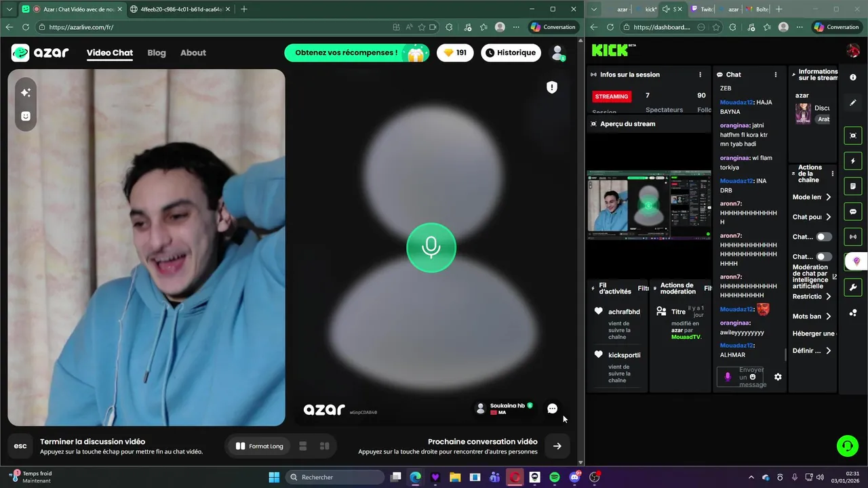Open the About page on Azar
This screenshot has width=868, height=488.
point(193,53)
